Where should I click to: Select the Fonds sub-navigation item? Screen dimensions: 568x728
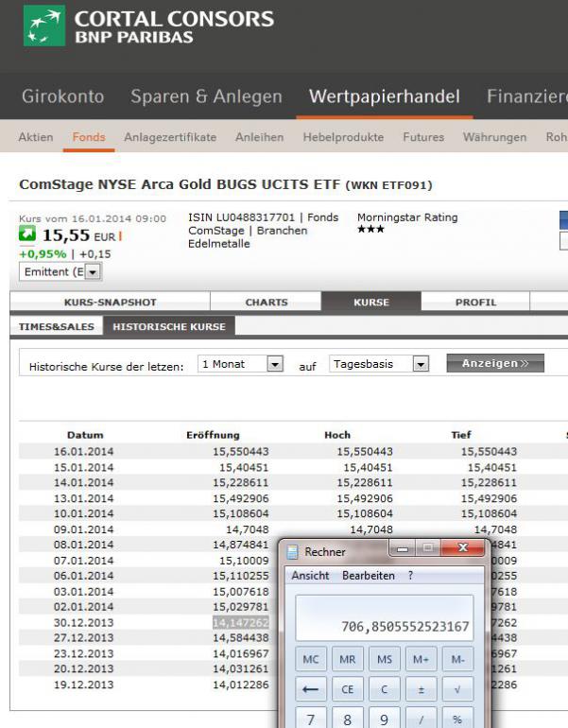pyautogui.click(x=89, y=137)
